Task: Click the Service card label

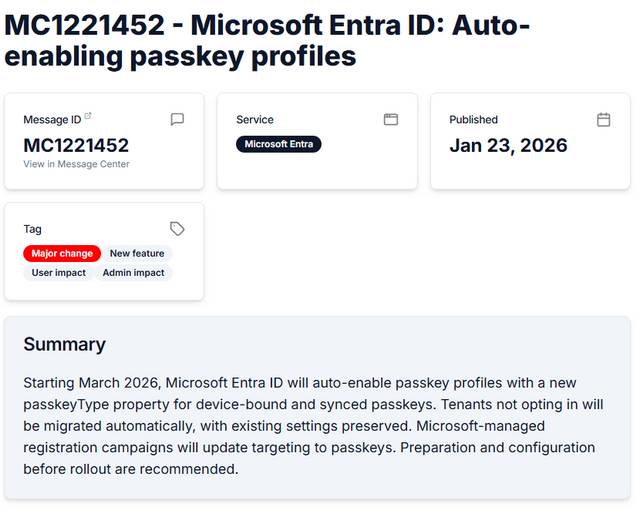Action: [x=255, y=120]
